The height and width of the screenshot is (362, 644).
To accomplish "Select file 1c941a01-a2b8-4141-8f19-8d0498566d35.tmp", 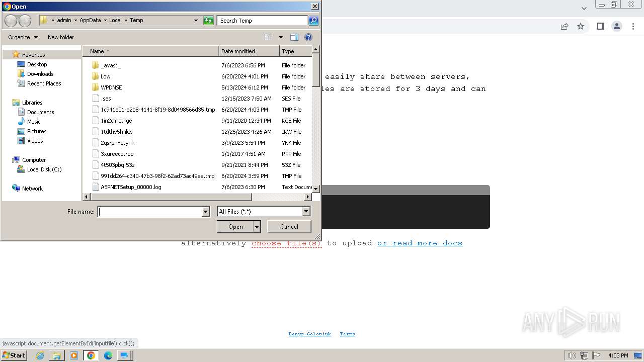I will point(157,110).
